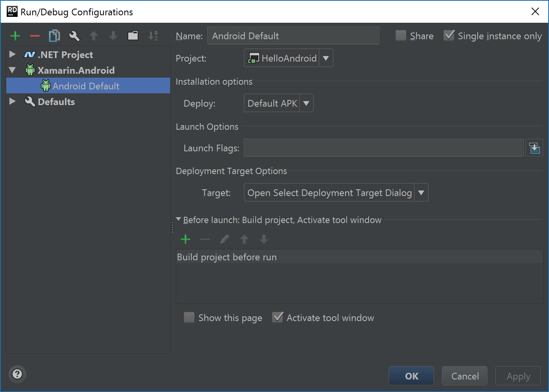Enable the Share checkbox

[x=401, y=36]
